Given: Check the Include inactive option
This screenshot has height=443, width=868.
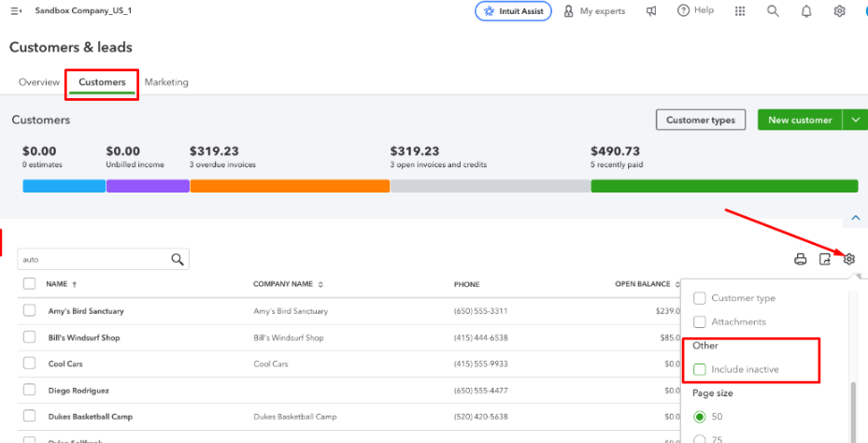Looking at the screenshot, I should (700, 369).
